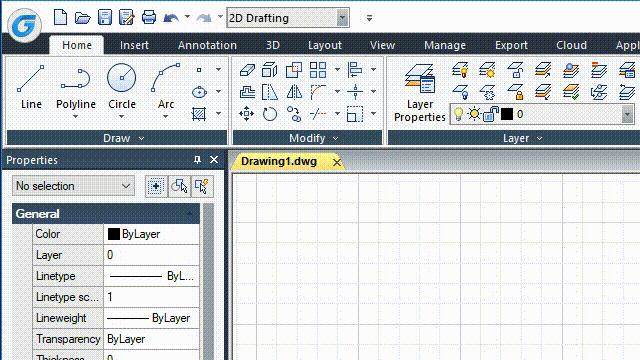This screenshot has width=640, height=360.
Task: Click the Linetype scale value field
Action: point(151,297)
